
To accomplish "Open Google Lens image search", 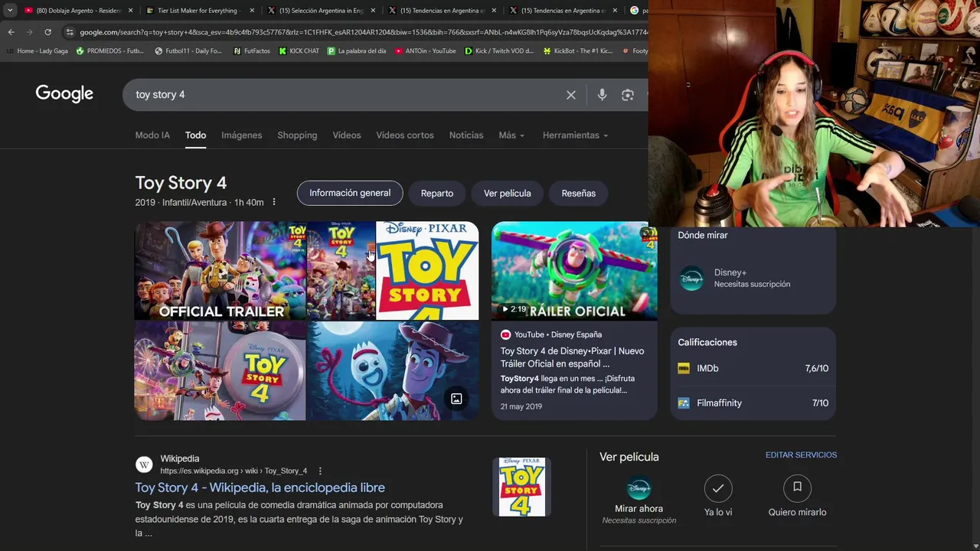I will [x=628, y=95].
